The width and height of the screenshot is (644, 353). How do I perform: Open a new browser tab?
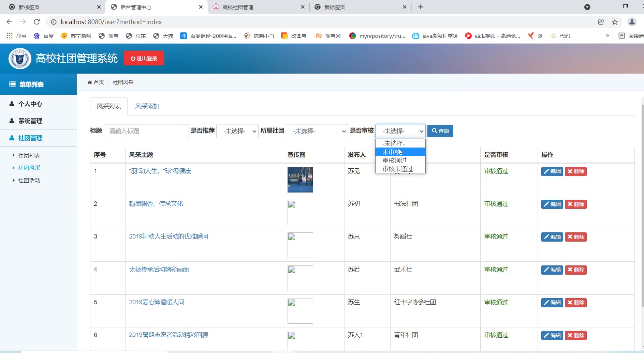click(421, 7)
